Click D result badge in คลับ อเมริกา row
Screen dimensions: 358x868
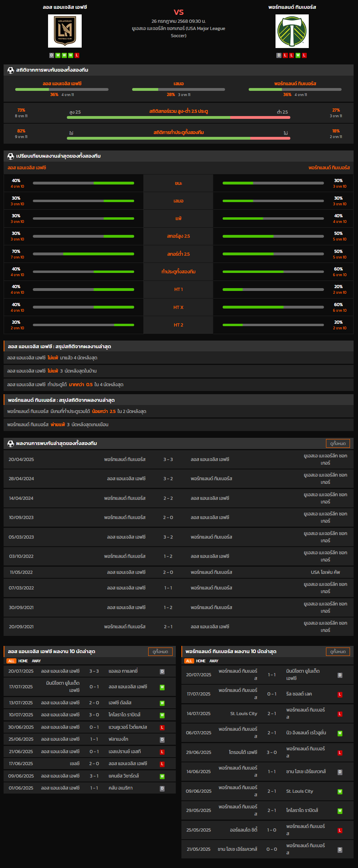click(162, 789)
